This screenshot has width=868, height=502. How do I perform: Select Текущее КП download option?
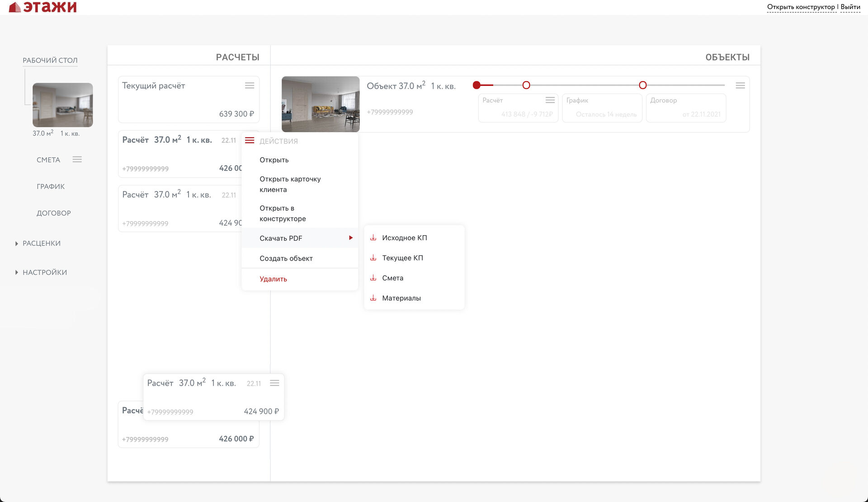pos(402,258)
